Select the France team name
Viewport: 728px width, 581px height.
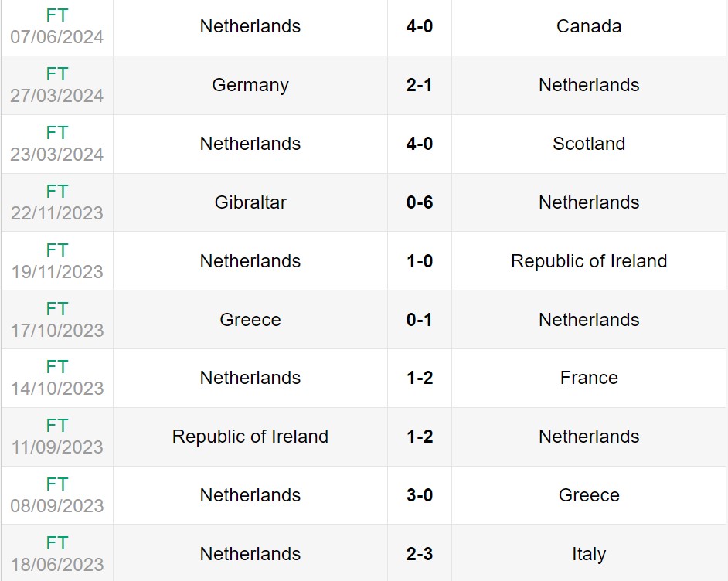click(589, 378)
